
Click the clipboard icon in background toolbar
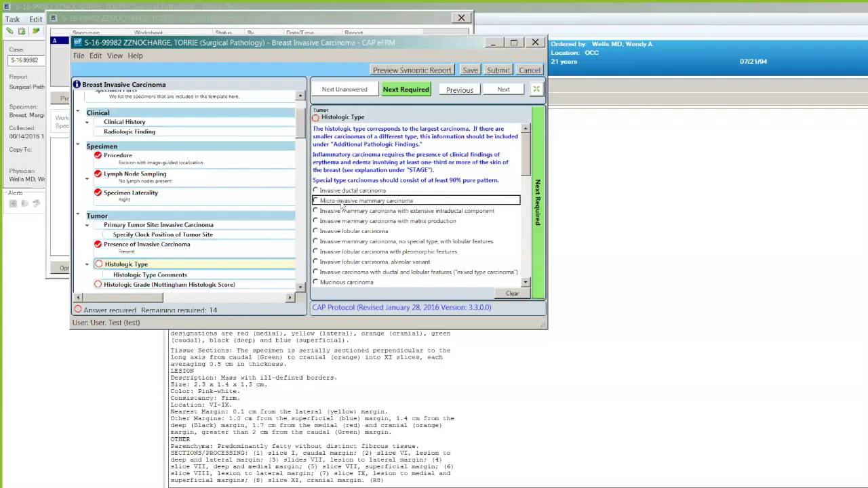(22, 31)
